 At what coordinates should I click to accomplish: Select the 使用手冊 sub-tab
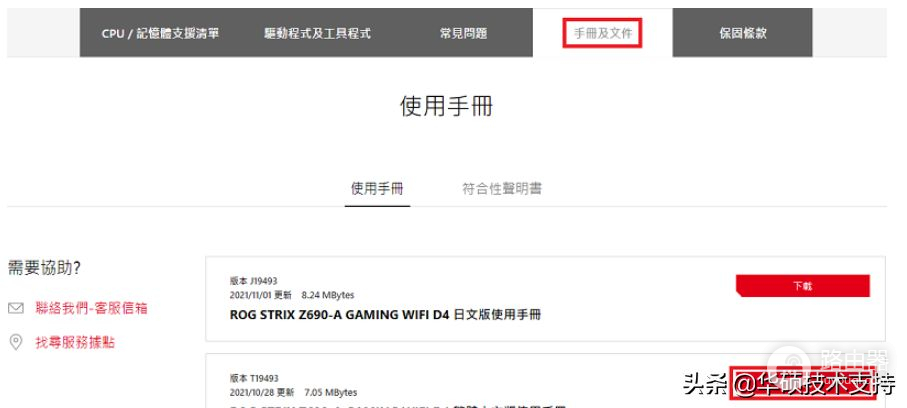pyautogui.click(x=377, y=189)
